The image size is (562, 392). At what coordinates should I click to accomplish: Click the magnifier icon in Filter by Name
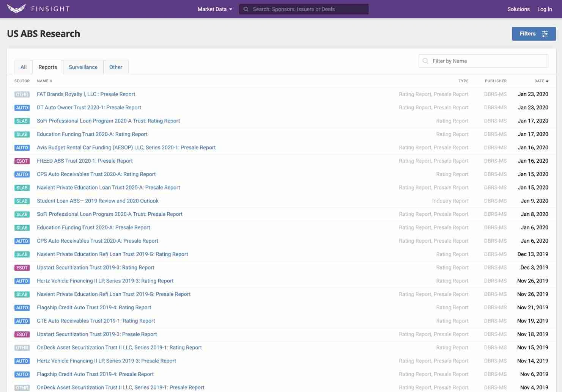[425, 61]
